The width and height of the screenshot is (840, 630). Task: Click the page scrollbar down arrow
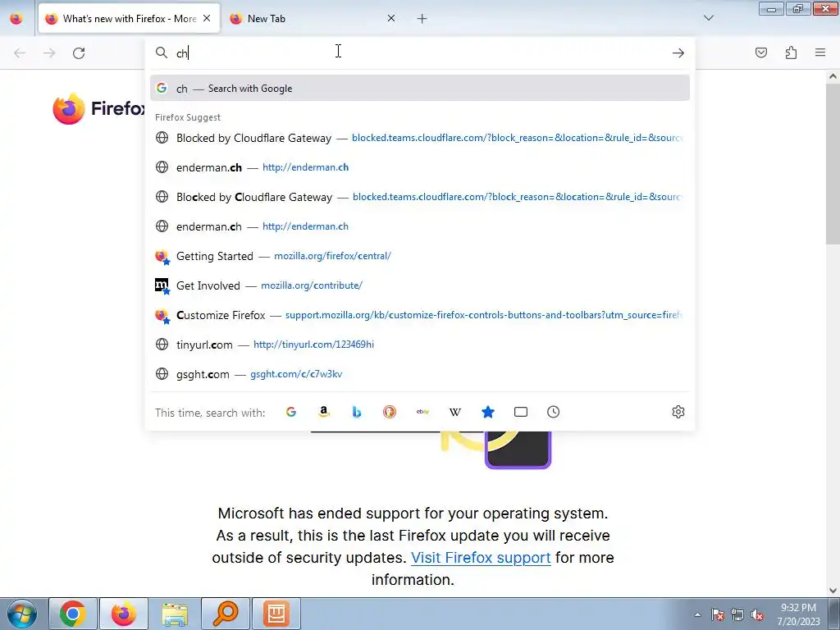pyautogui.click(x=833, y=591)
